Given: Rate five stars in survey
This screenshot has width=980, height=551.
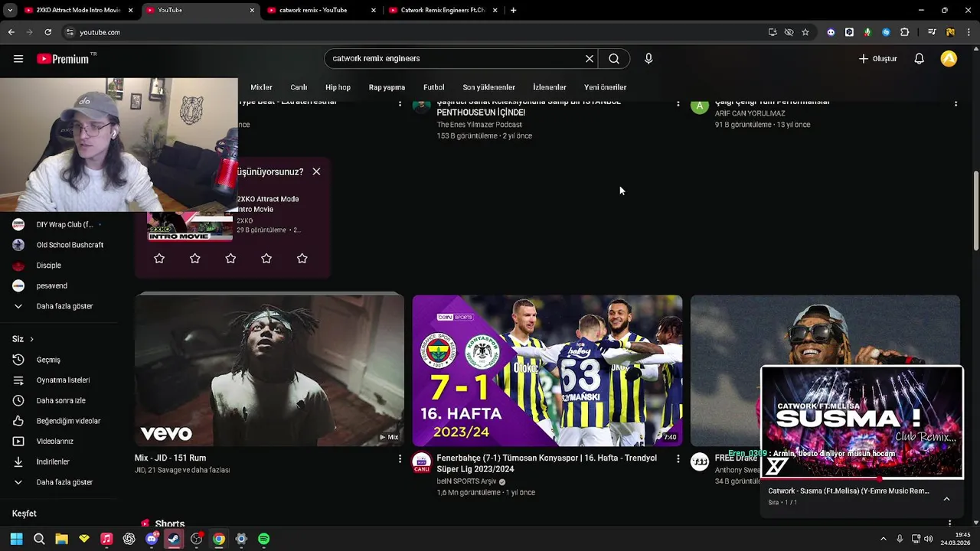Looking at the screenshot, I should point(302,259).
